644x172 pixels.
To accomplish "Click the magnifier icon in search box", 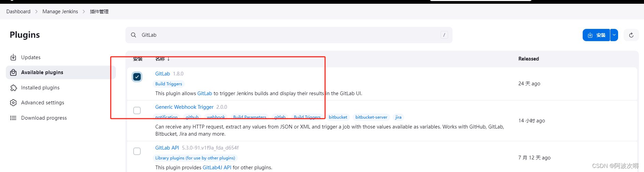I will pyautogui.click(x=134, y=35).
